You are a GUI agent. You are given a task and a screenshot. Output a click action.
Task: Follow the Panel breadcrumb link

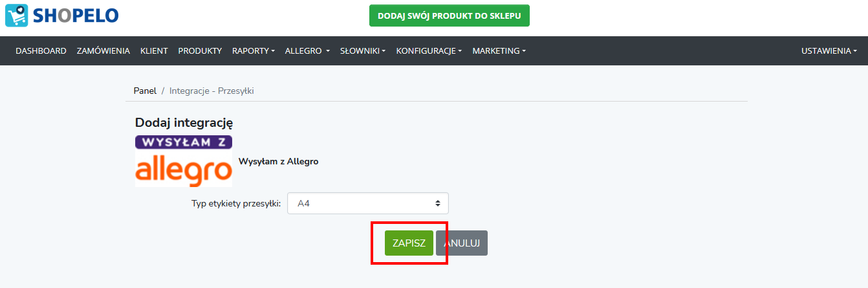click(145, 91)
